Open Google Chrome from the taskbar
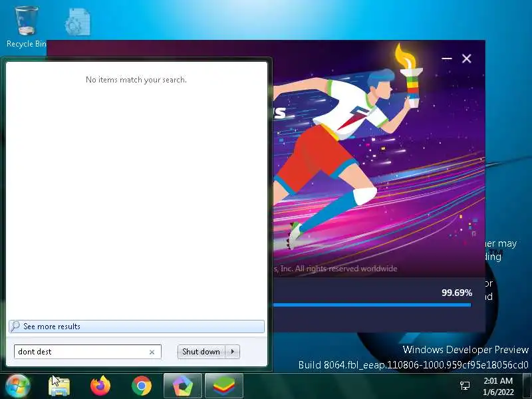 point(142,386)
